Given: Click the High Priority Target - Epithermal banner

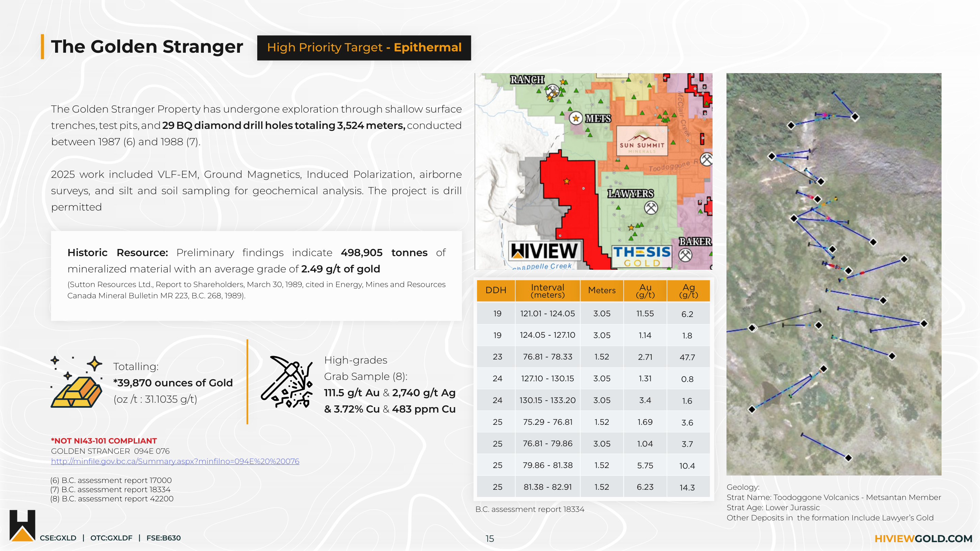Looking at the screenshot, I should pos(364,48).
